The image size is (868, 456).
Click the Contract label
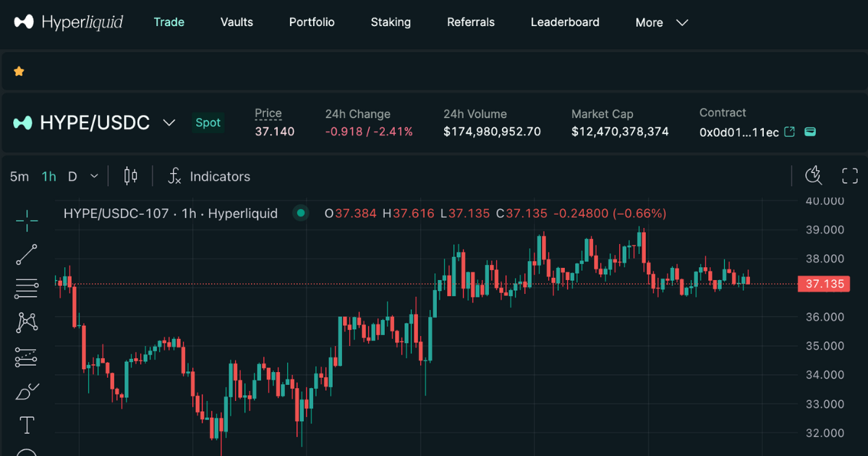(x=723, y=112)
